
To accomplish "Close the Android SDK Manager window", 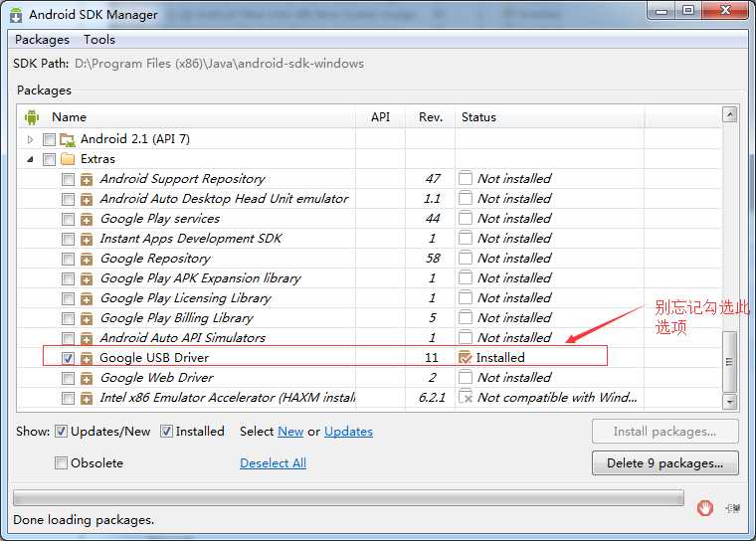I will pos(725,11).
